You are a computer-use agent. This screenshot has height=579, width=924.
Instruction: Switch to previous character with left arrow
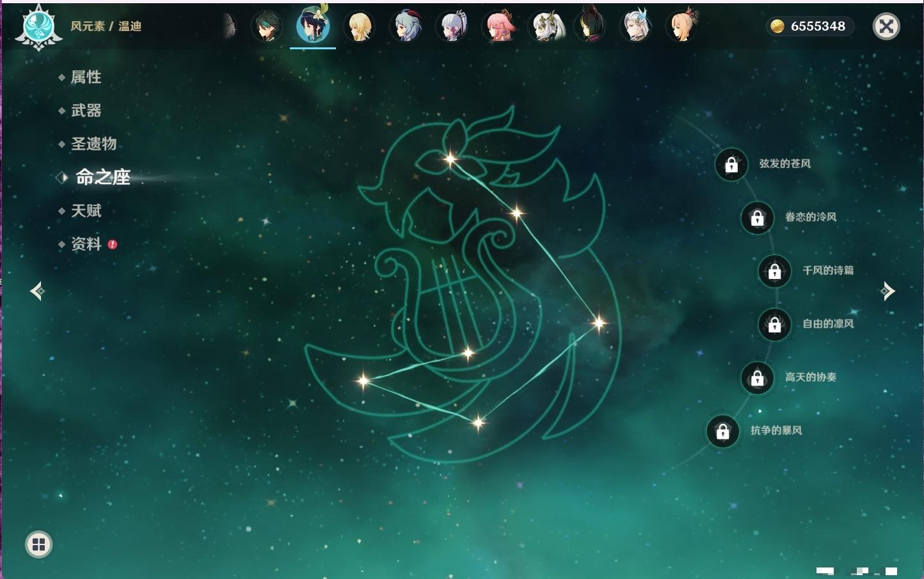click(x=37, y=291)
